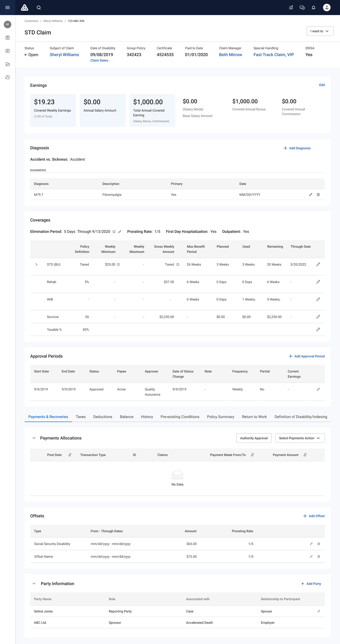Open the document list icon in sidebar
The image size is (340, 644).
tap(8, 51)
